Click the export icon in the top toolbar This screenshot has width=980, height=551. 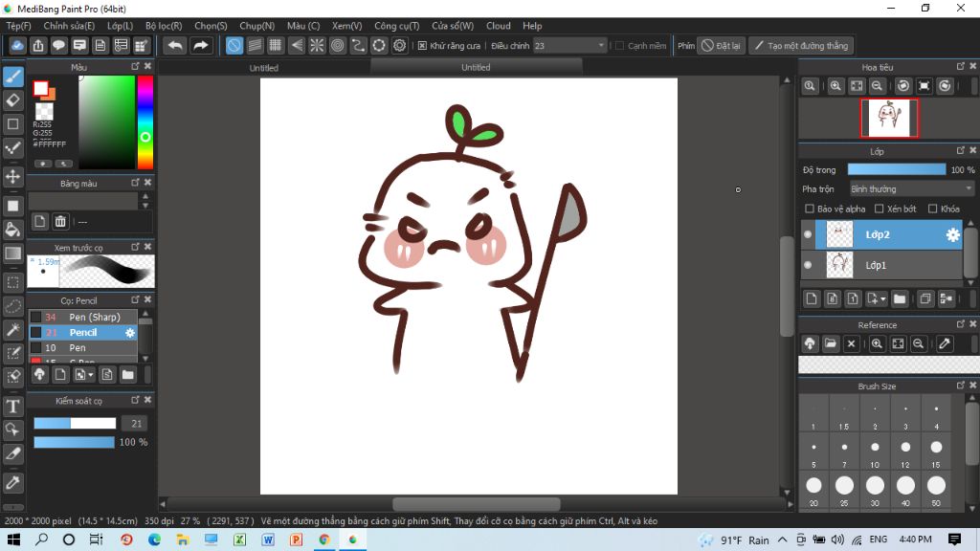38,46
